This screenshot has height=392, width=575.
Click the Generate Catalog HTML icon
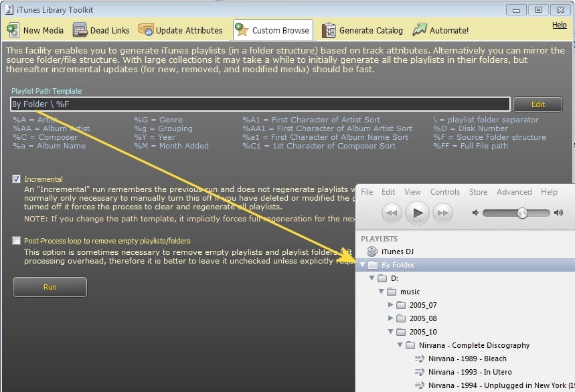[x=329, y=30]
